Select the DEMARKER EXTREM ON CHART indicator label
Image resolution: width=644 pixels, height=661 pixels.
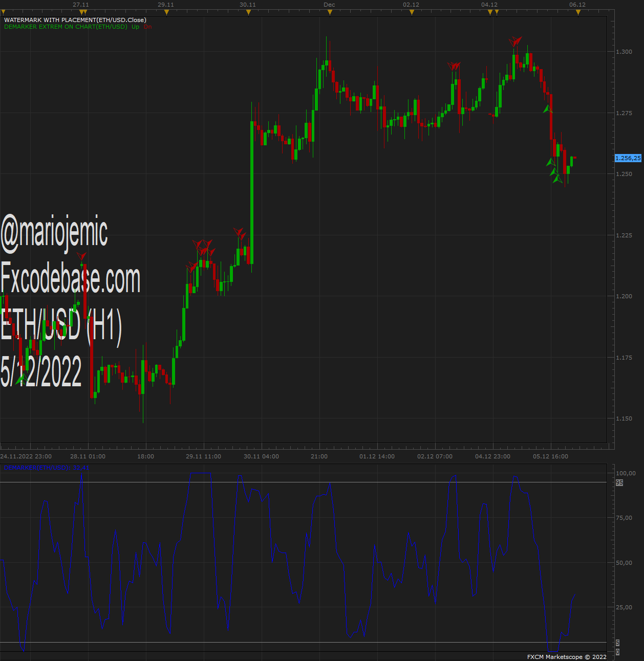[x=66, y=27]
